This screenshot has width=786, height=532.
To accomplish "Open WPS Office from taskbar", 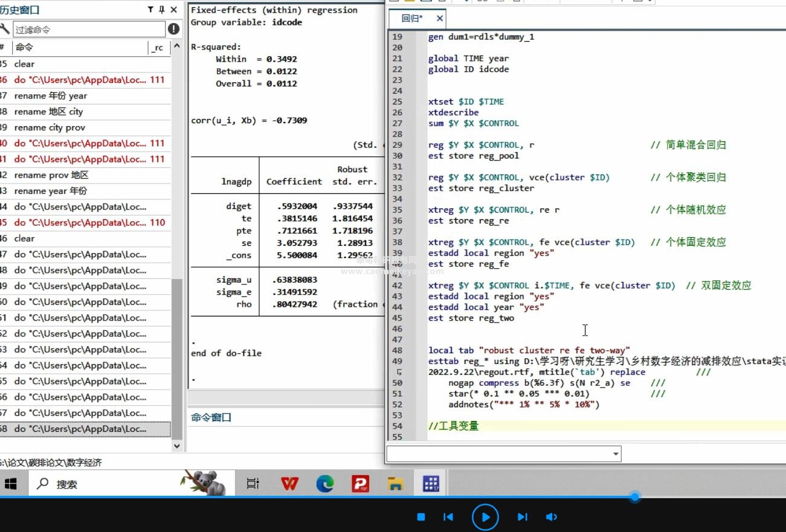I will (x=290, y=484).
